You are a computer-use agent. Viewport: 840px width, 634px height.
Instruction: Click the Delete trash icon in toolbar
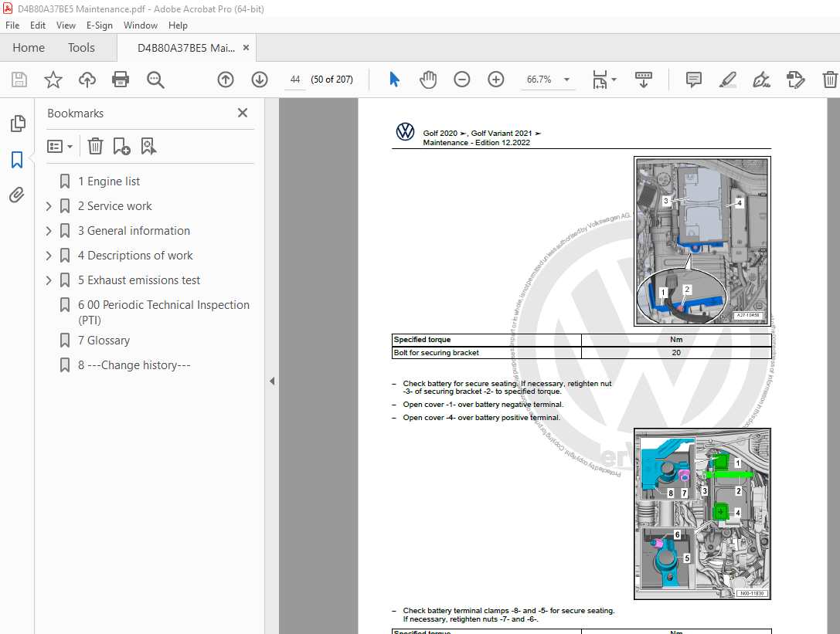tap(830, 80)
